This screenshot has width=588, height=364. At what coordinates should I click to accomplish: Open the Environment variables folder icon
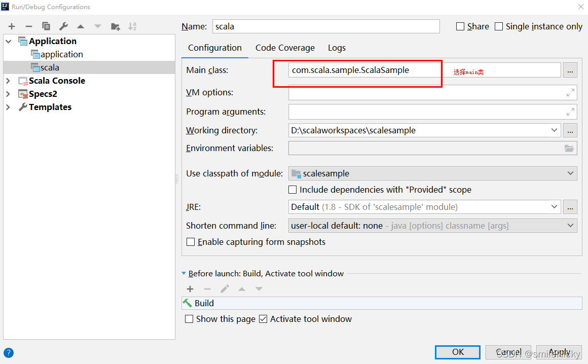(569, 149)
